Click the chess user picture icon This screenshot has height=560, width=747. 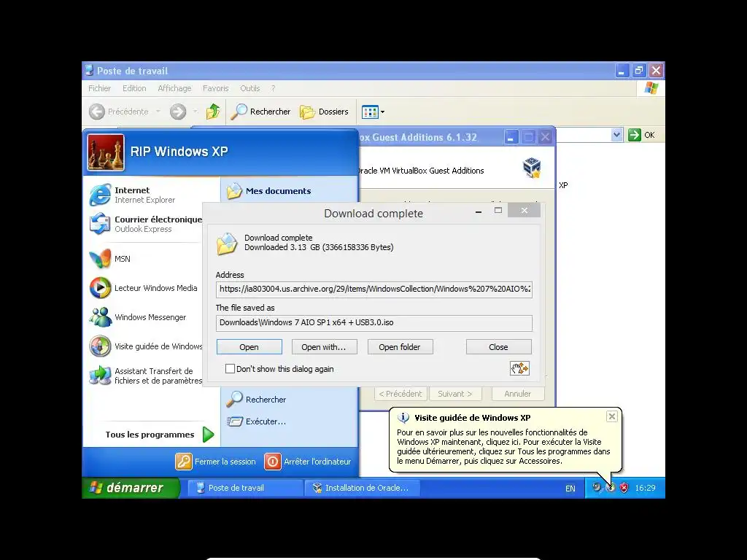(106, 152)
